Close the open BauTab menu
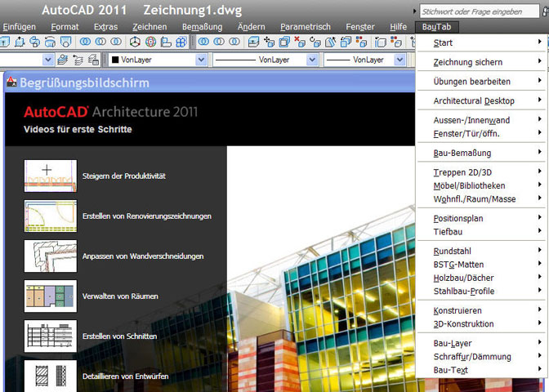The height and width of the screenshot is (392, 549). (436, 27)
